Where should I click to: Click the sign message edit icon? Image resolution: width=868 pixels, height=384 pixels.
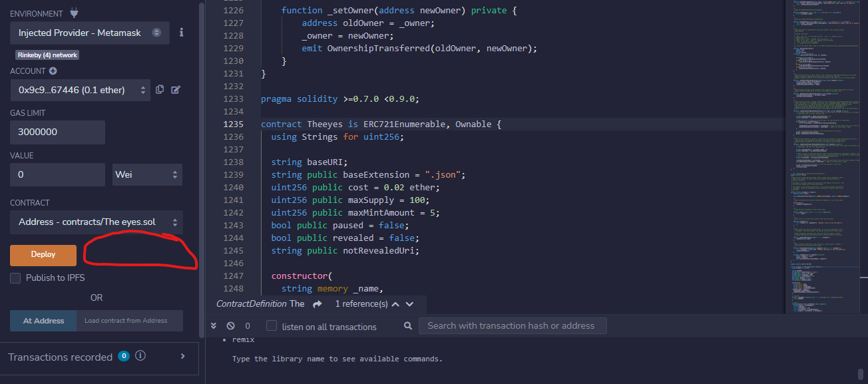[176, 89]
